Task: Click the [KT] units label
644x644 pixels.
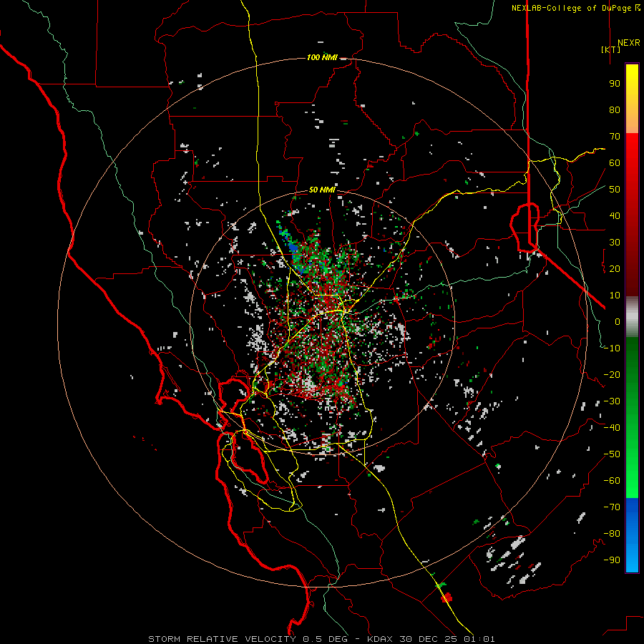Action: pos(610,49)
